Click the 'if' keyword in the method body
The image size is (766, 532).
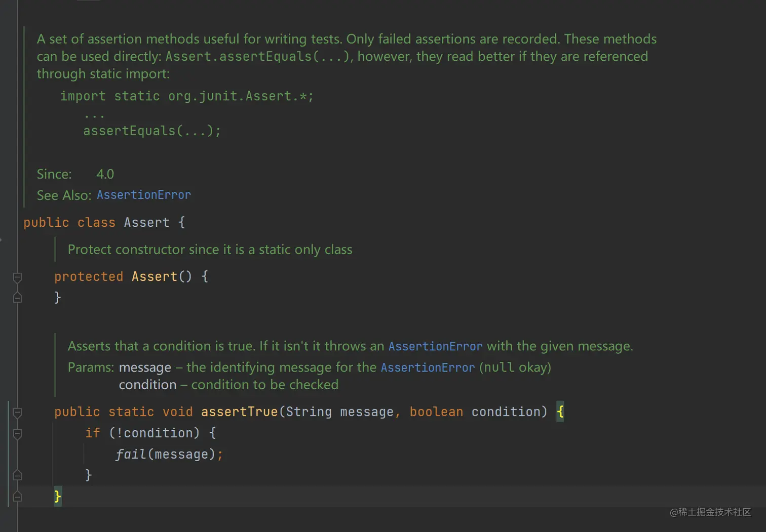93,433
